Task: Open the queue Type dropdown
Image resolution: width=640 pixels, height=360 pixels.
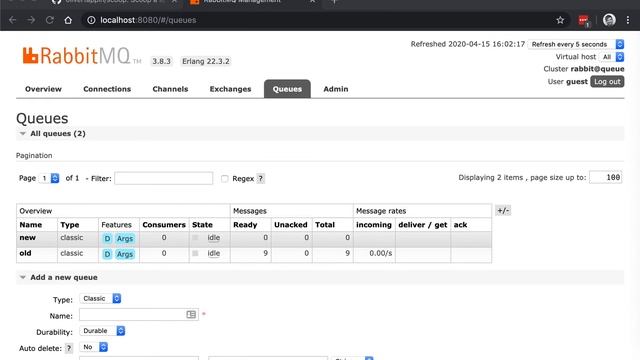Action: click(100, 298)
